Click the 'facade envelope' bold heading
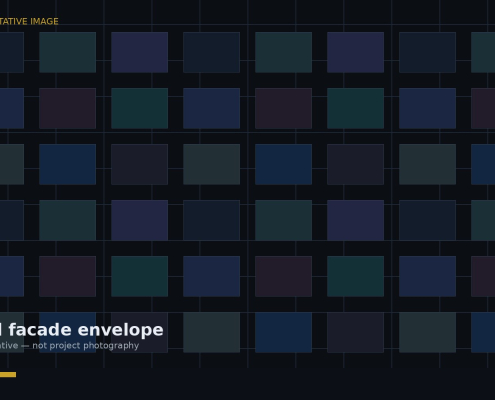This screenshot has width=495, height=400. tap(86, 330)
